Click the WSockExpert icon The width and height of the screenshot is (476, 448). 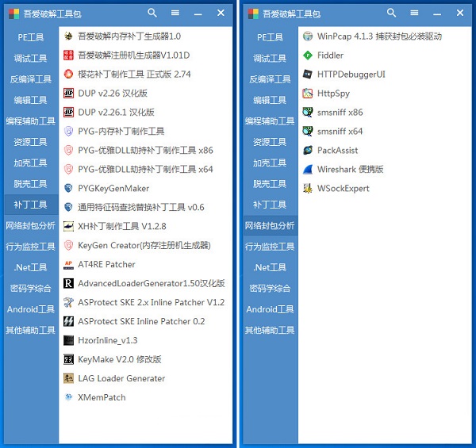[308, 189]
